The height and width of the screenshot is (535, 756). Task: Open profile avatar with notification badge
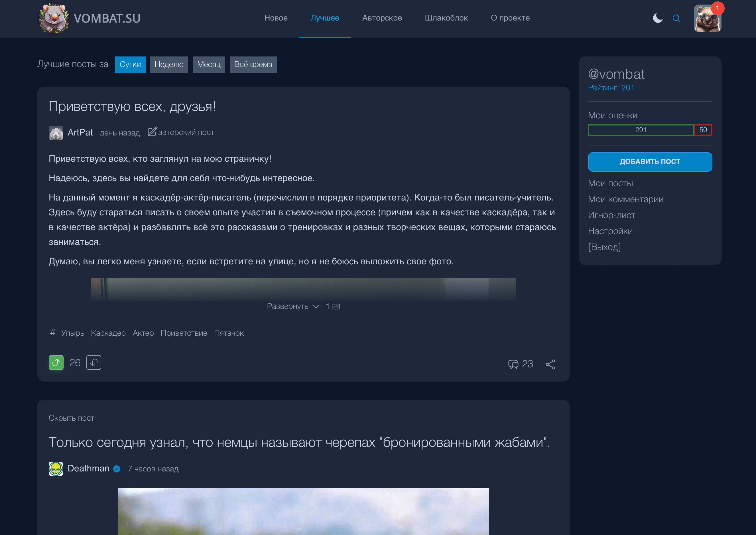(707, 18)
